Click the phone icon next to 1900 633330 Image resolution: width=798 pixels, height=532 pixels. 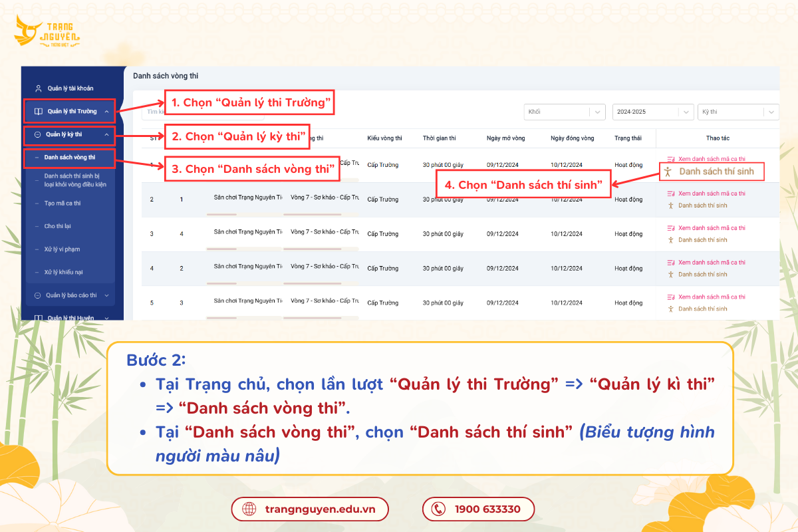(438, 509)
